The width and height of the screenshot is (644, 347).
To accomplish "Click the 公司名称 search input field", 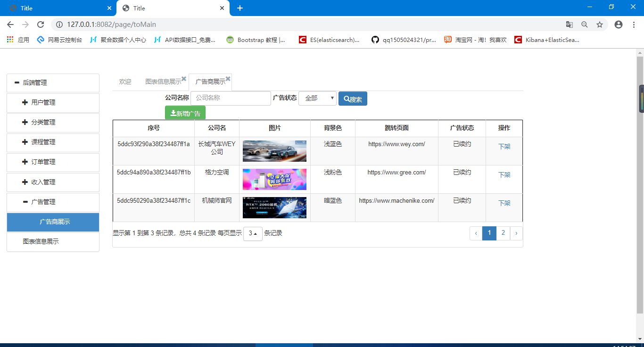I will coord(231,99).
